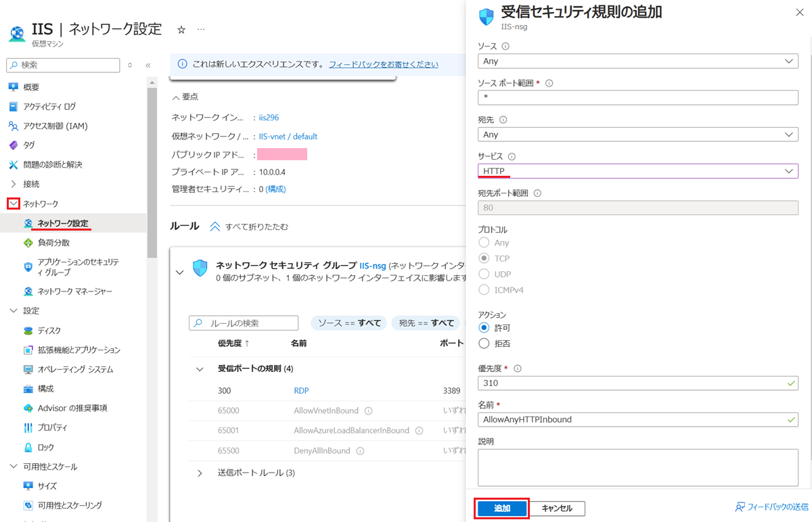Click the 宛先 == すべて filter pill
Viewport: 812px width, 522px height.
click(x=426, y=323)
